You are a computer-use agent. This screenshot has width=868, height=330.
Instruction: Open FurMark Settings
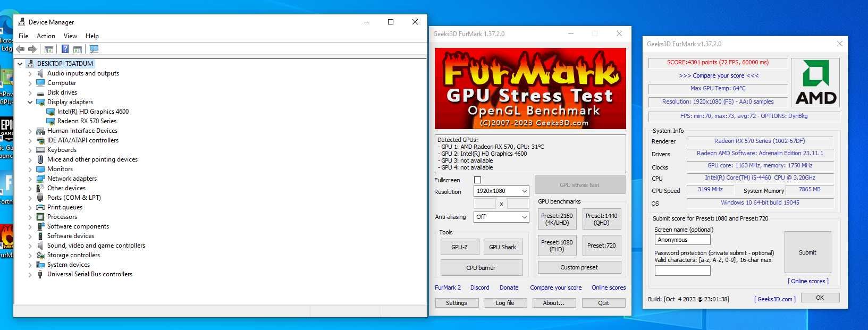coord(457,303)
